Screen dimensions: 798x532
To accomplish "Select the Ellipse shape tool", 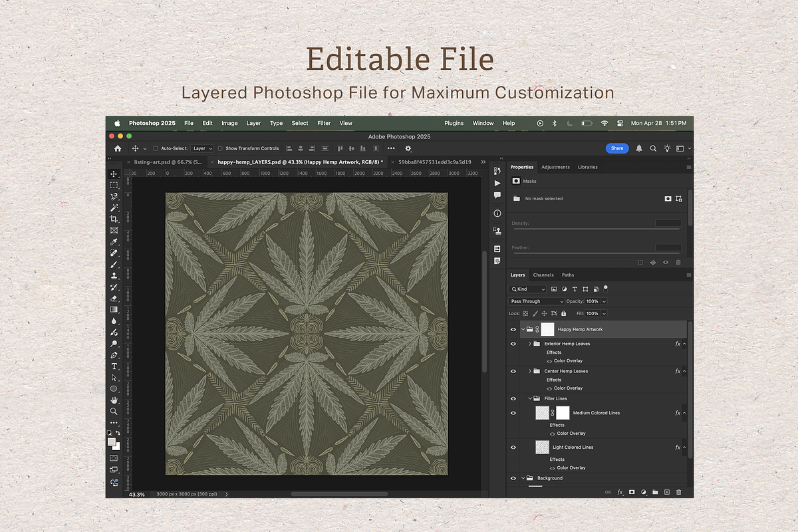I will [x=114, y=388].
